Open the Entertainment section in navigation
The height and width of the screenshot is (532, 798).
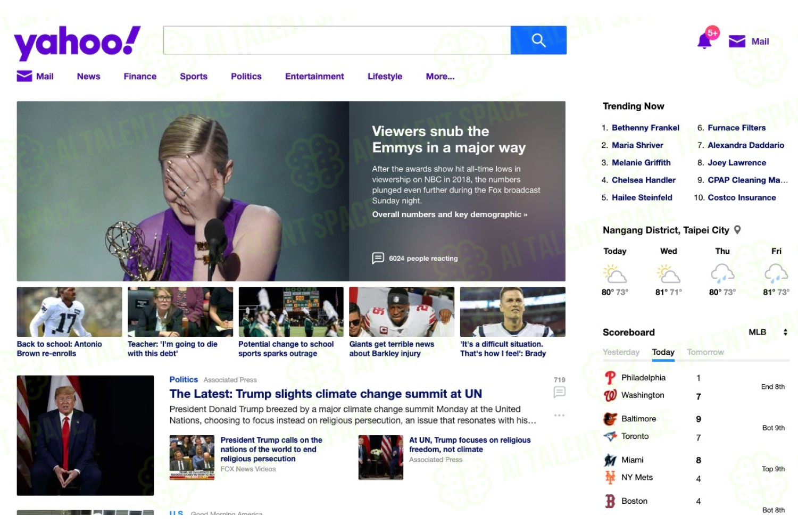314,77
